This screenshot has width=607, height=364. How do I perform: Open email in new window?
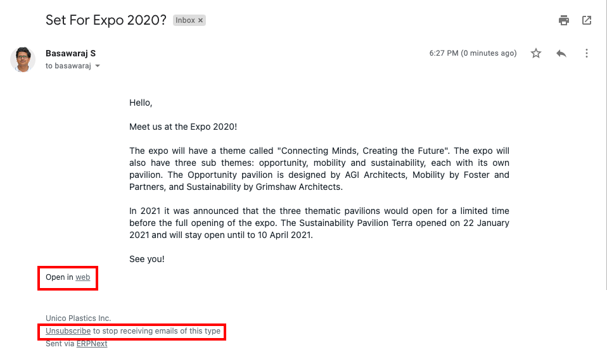(587, 20)
